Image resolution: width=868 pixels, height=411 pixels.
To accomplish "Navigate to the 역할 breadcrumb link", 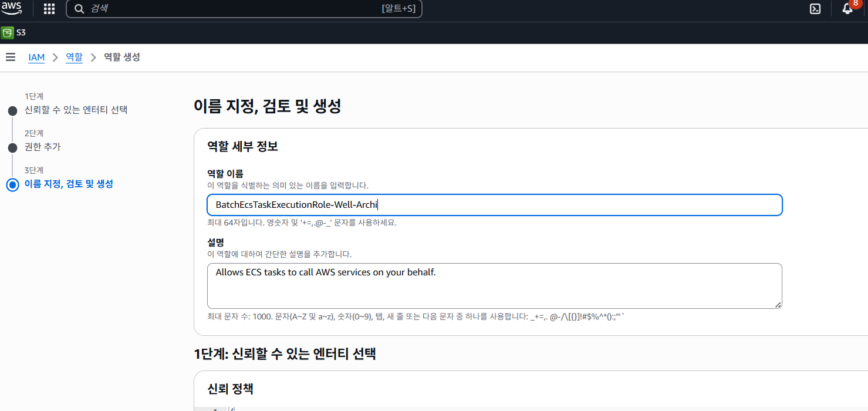I will click(74, 58).
